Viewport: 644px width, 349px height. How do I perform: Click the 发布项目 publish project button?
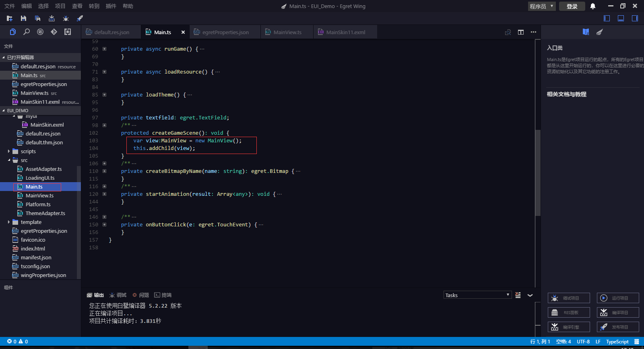[618, 327]
